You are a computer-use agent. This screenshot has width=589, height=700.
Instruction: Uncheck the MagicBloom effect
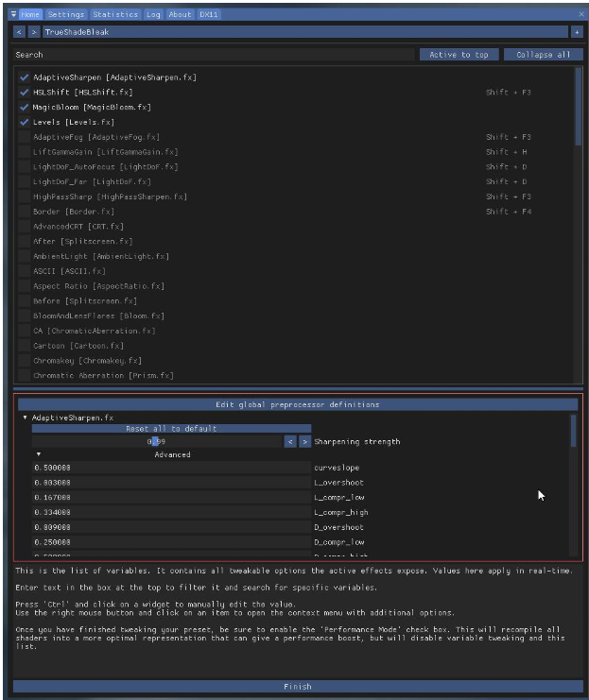pos(24,108)
